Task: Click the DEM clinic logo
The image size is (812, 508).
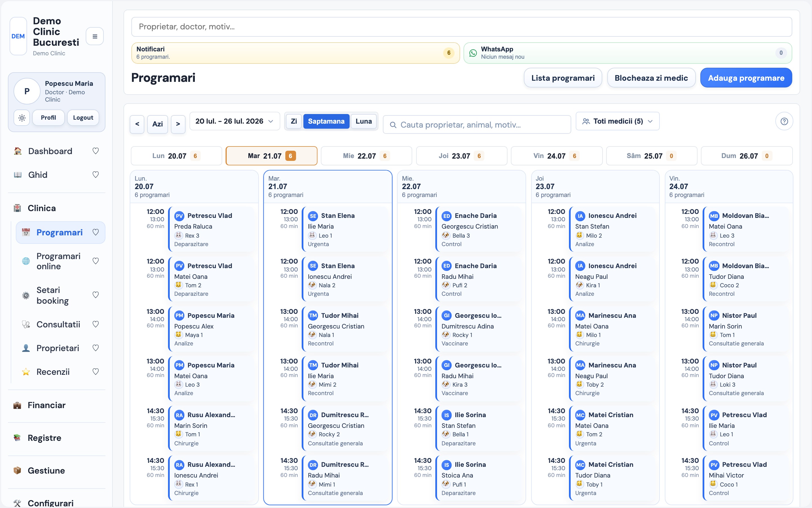Action: (18, 36)
